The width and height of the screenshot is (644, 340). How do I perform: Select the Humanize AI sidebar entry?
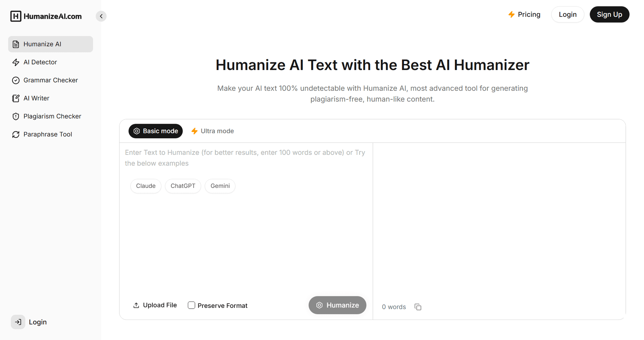pos(42,44)
